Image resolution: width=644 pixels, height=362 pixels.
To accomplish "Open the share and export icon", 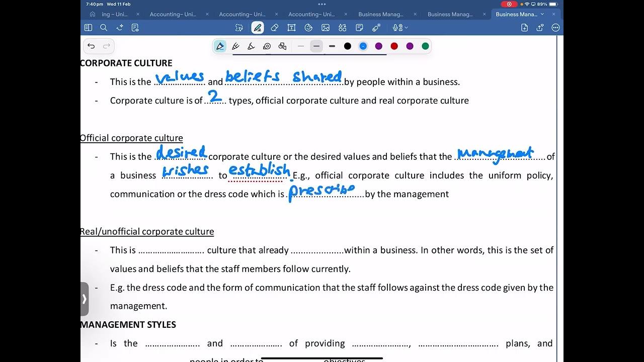I will pos(540,28).
